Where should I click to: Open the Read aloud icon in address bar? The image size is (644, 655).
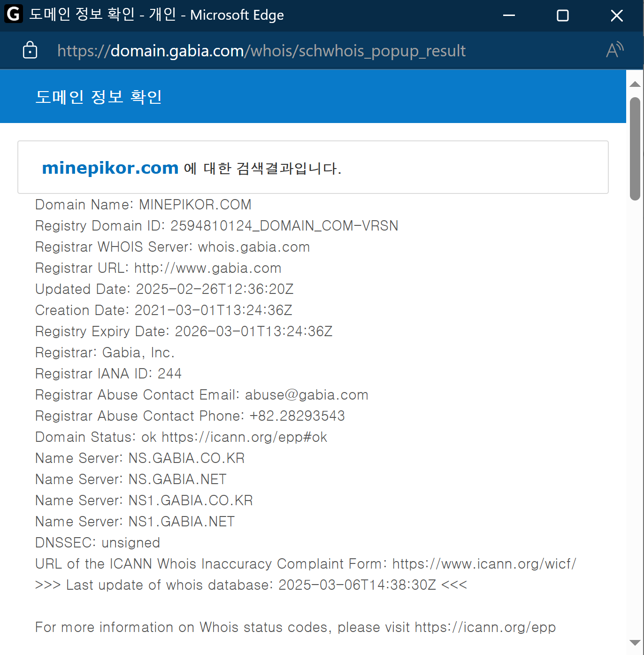coord(614,50)
